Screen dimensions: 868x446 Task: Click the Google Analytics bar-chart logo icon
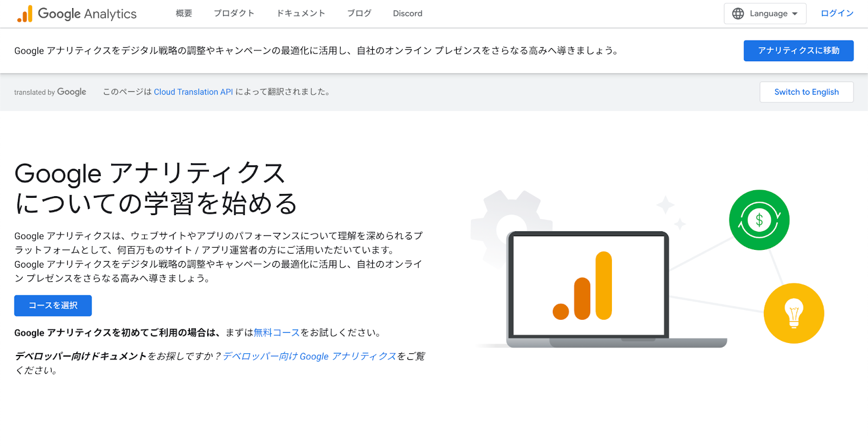pyautogui.click(x=25, y=14)
